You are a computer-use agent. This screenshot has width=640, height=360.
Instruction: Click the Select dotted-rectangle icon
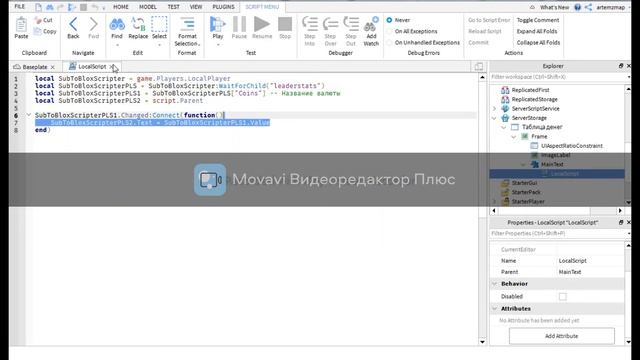tap(159, 24)
